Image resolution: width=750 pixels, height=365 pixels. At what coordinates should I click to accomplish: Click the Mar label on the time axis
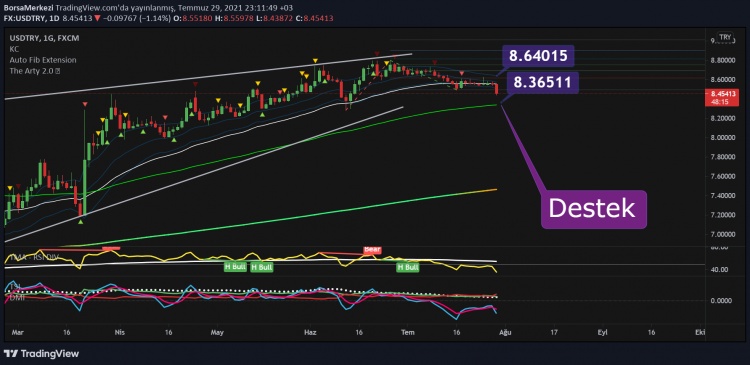17,332
